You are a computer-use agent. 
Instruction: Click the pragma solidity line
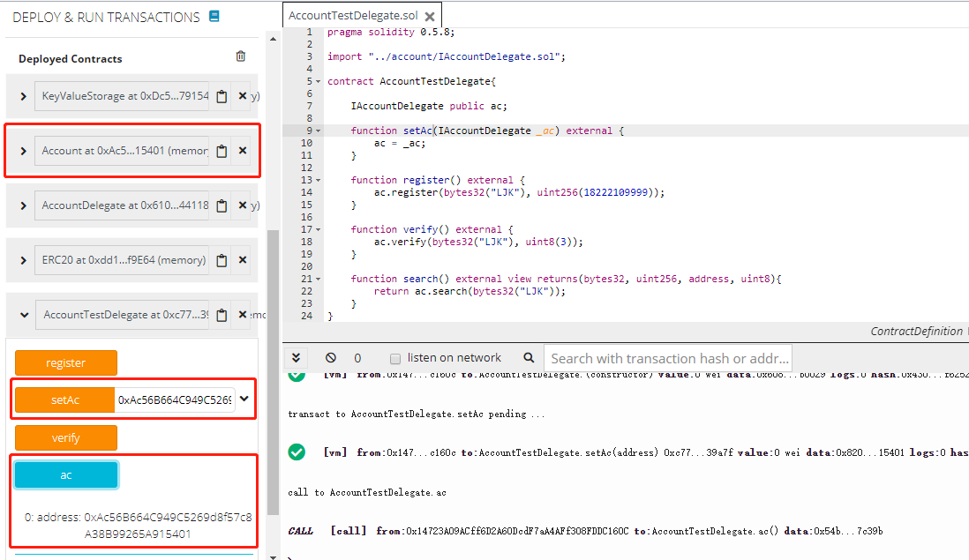[x=391, y=32]
